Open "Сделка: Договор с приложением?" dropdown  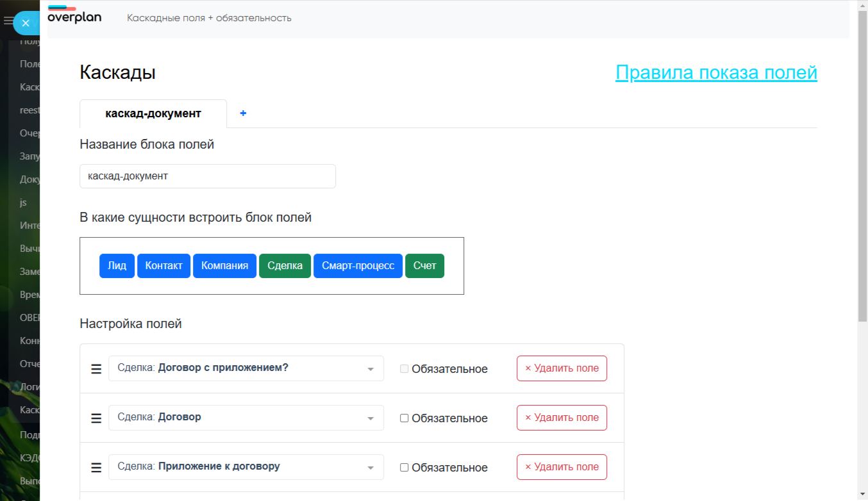(x=246, y=368)
